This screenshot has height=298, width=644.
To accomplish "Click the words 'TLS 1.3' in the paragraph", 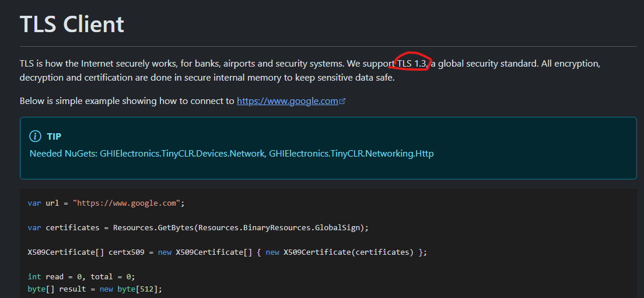I will point(412,64).
